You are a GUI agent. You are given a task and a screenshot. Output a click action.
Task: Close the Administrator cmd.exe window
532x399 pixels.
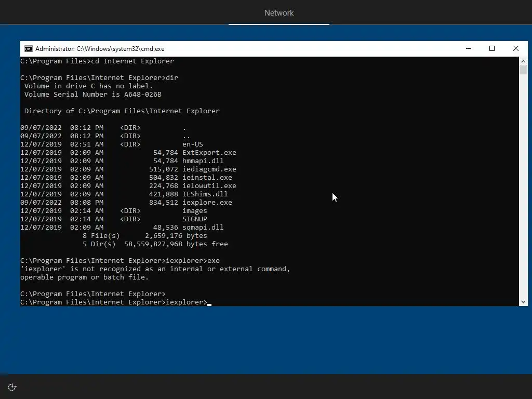516,49
